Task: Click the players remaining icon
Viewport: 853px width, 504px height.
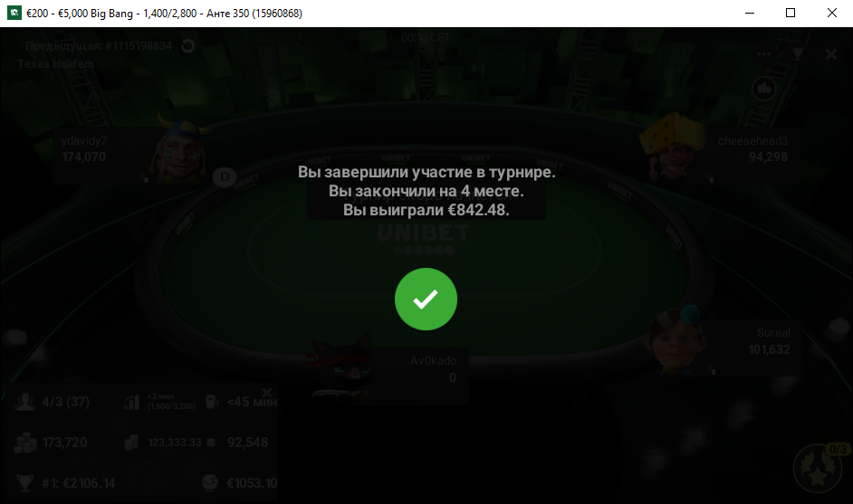Action: (24, 402)
